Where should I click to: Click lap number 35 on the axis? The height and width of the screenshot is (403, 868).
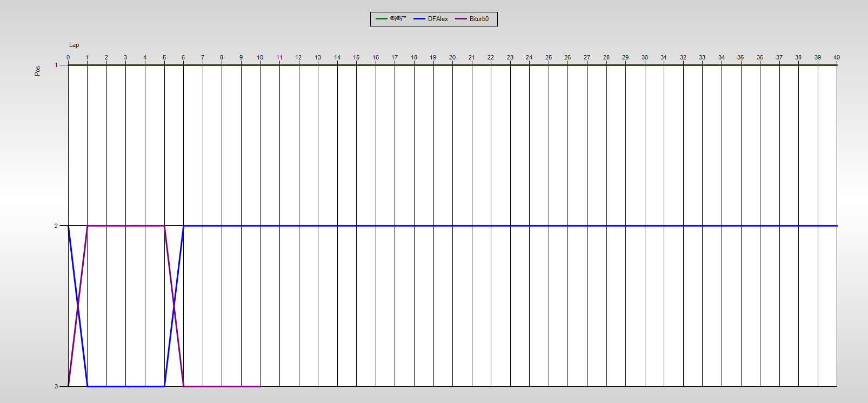[740, 57]
